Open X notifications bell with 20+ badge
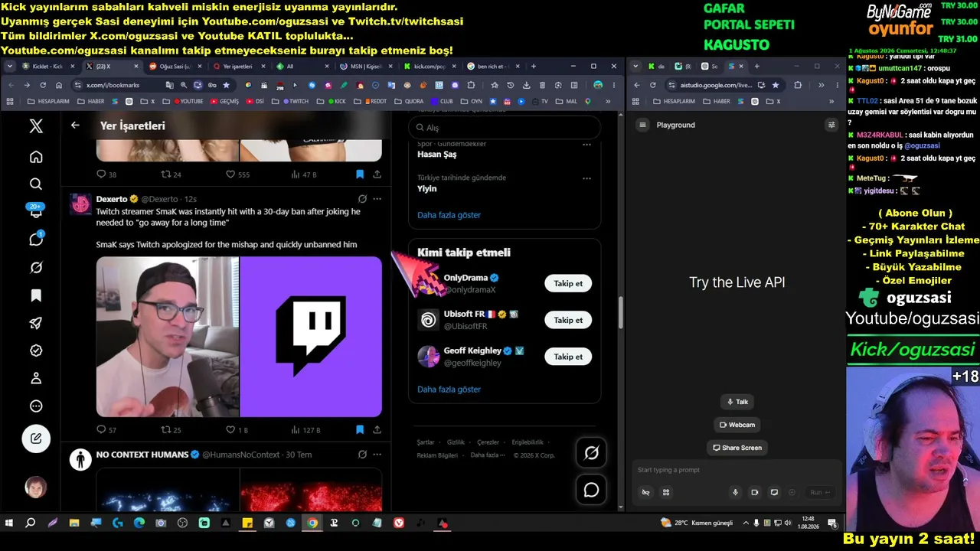980x551 pixels. tap(36, 212)
